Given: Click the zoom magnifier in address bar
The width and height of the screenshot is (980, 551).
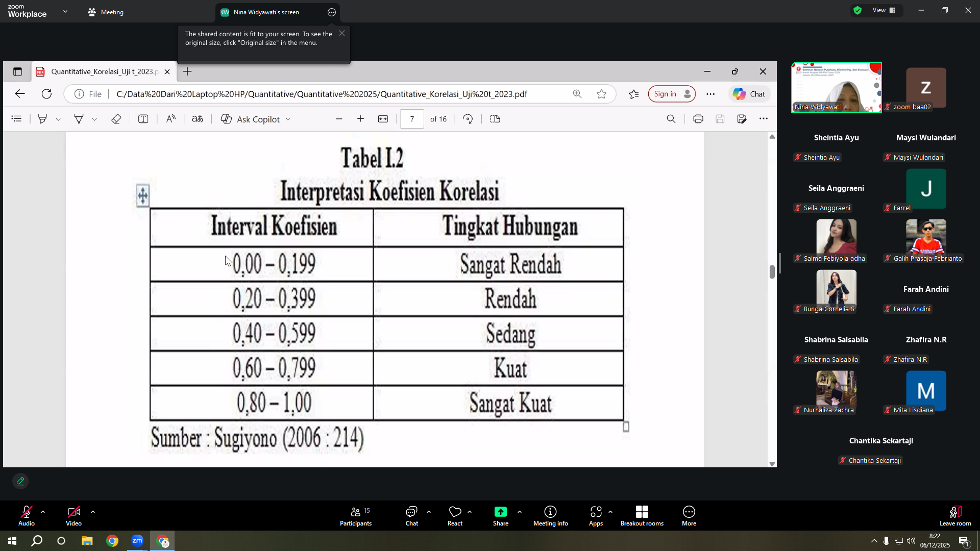Looking at the screenshot, I should click(577, 94).
